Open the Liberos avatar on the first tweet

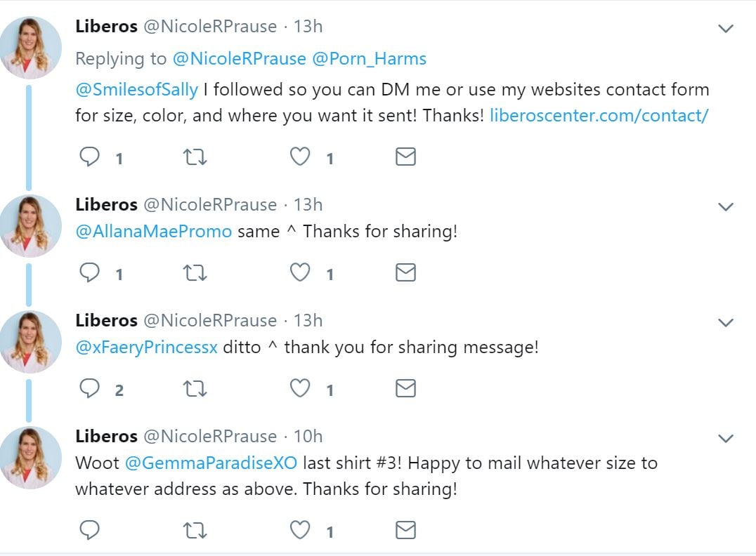(30, 47)
